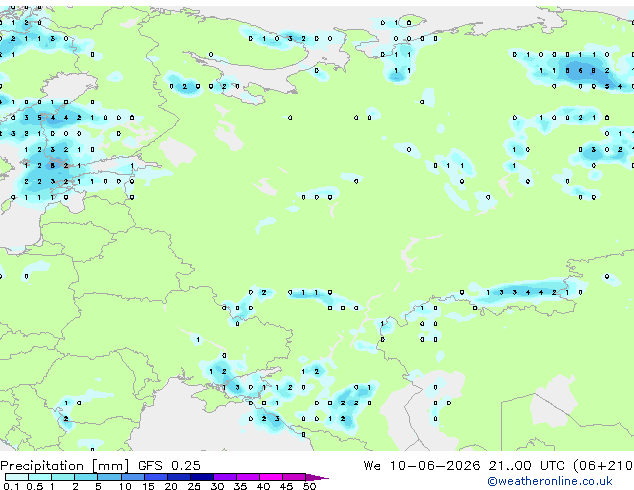The image size is (634, 490).
Task: Click the legend scale label '35'
Action: tap(240, 486)
